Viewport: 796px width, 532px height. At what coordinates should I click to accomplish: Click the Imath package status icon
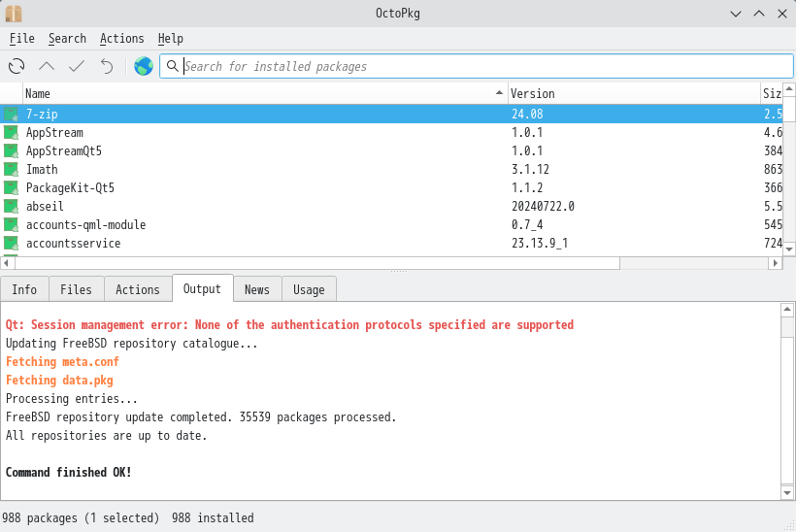pos(12,169)
